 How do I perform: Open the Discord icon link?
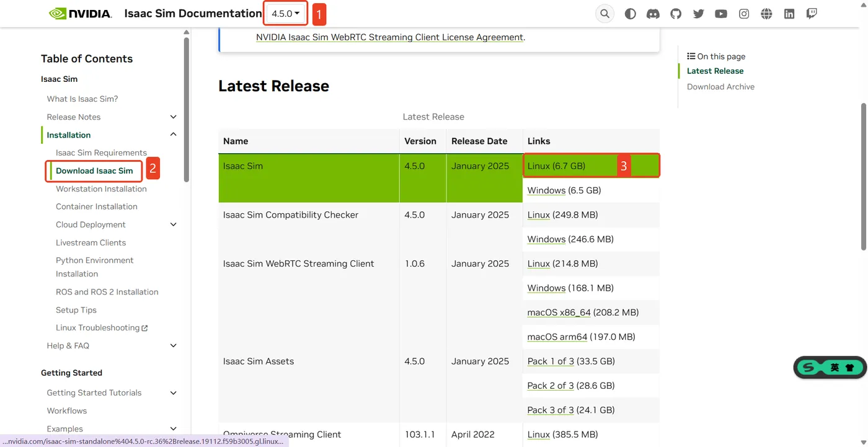tap(653, 14)
